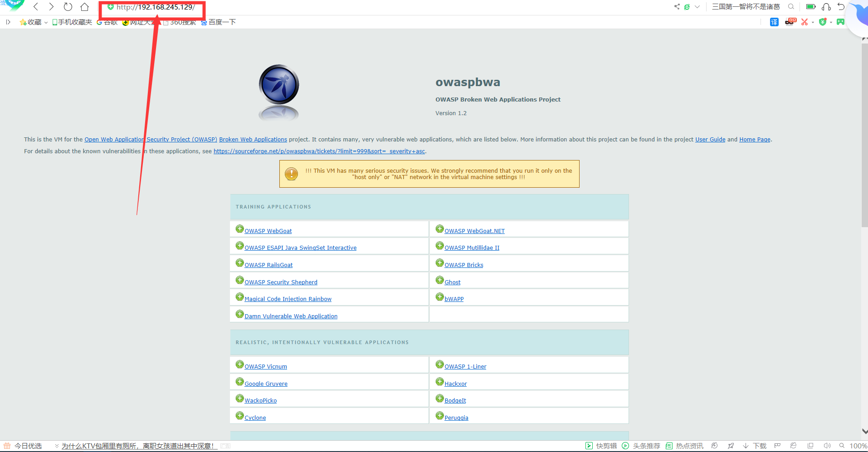Open 热点资讯 in the status bar
868x452 pixels.
click(684, 446)
